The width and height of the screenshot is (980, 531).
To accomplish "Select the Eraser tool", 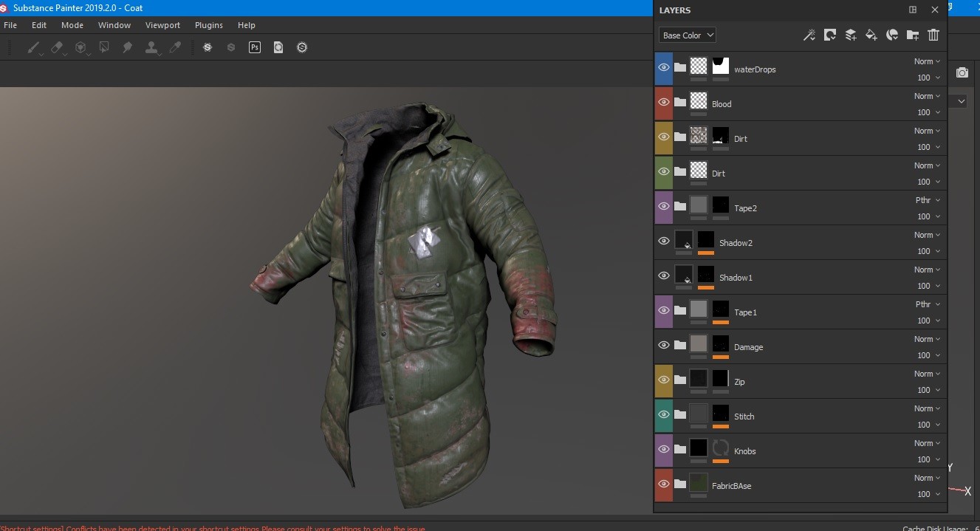I will point(57,47).
